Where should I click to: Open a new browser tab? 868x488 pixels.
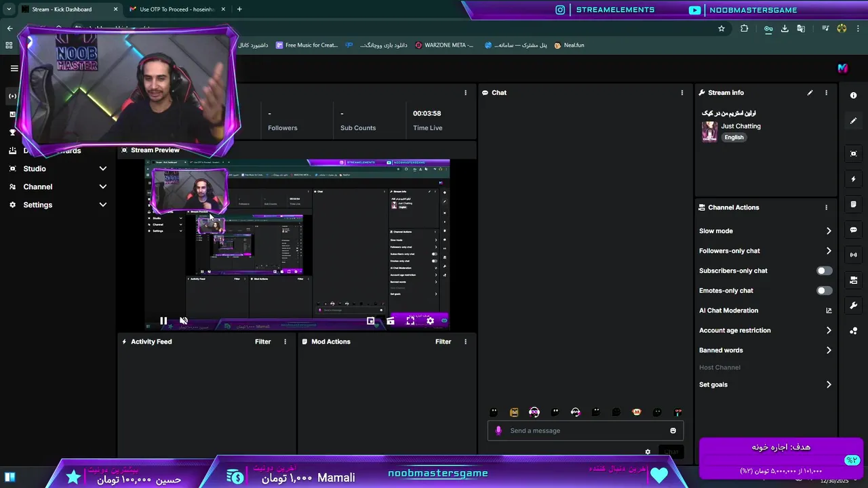pos(239,9)
